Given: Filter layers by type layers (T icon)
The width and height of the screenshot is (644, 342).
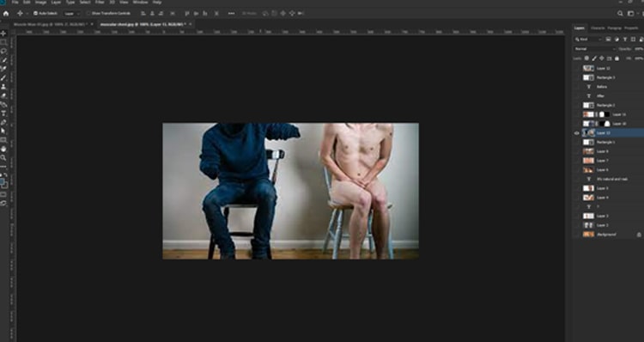Looking at the screenshot, I should click(625, 40).
